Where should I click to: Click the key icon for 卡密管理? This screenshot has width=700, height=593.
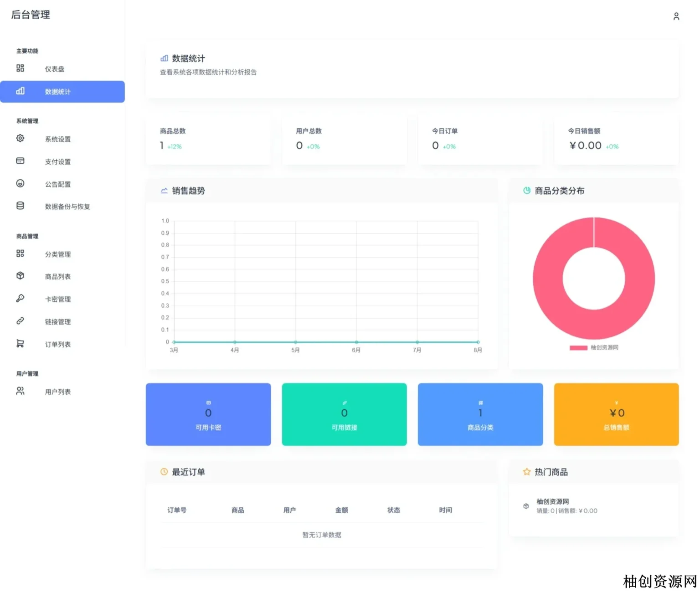20,299
